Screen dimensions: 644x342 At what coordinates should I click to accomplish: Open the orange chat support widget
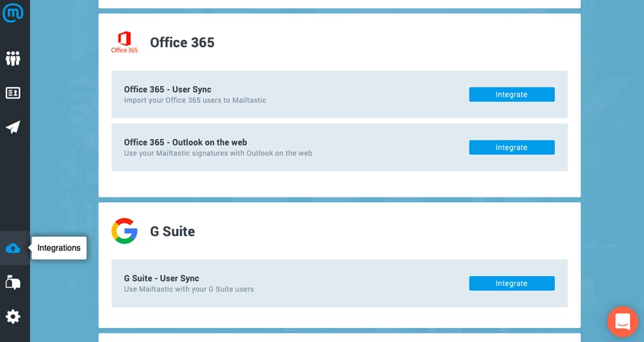pos(622,322)
